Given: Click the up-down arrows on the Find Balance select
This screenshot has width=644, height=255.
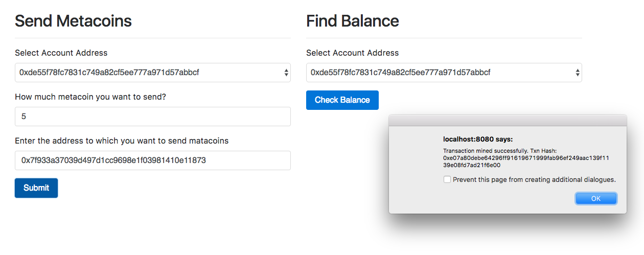Looking at the screenshot, I should pos(578,73).
